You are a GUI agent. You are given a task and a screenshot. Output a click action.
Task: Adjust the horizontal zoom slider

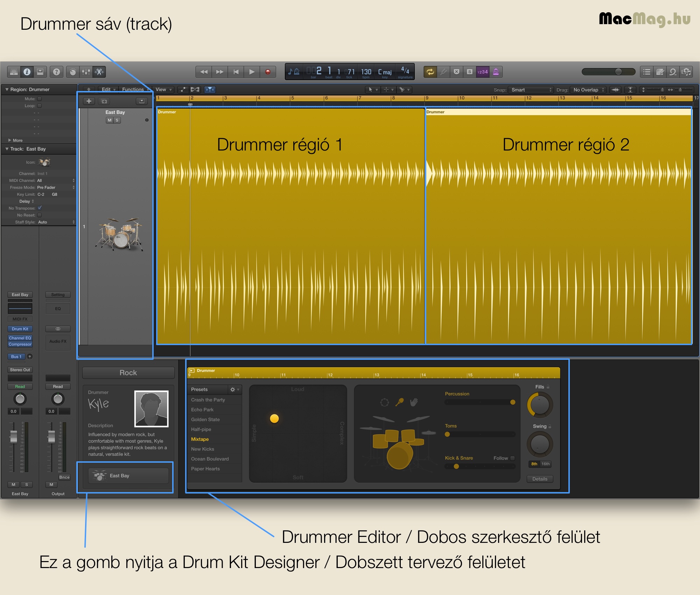(681, 90)
